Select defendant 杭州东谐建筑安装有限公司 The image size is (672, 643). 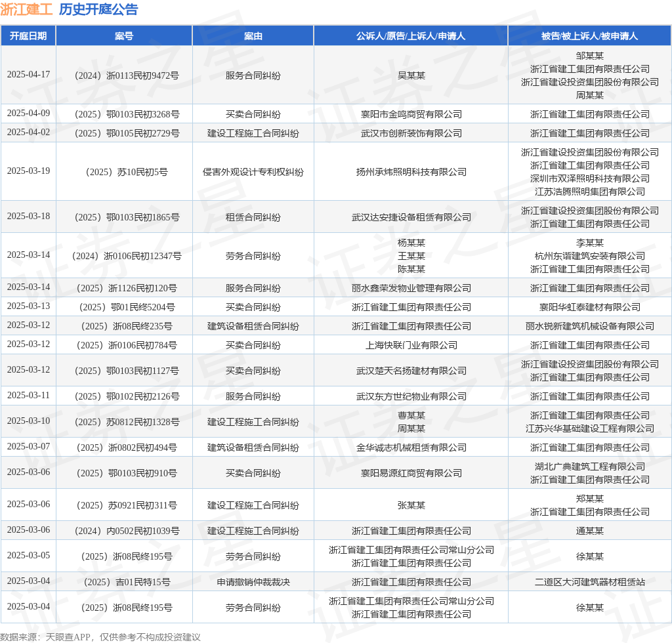coord(590,256)
